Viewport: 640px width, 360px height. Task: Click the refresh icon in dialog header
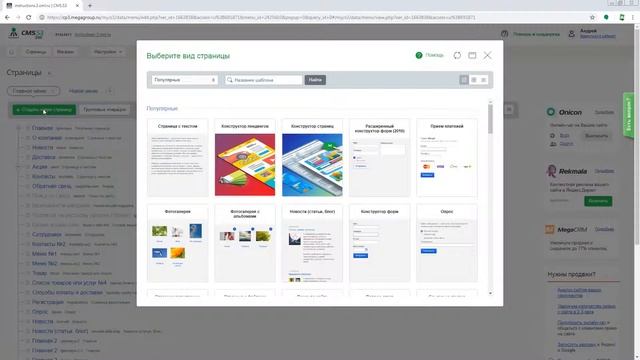pos(457,55)
